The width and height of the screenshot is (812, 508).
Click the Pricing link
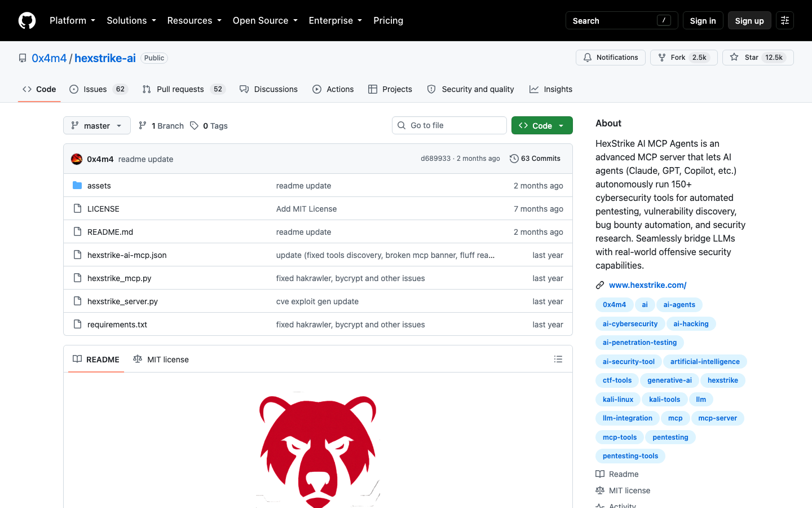(x=388, y=20)
